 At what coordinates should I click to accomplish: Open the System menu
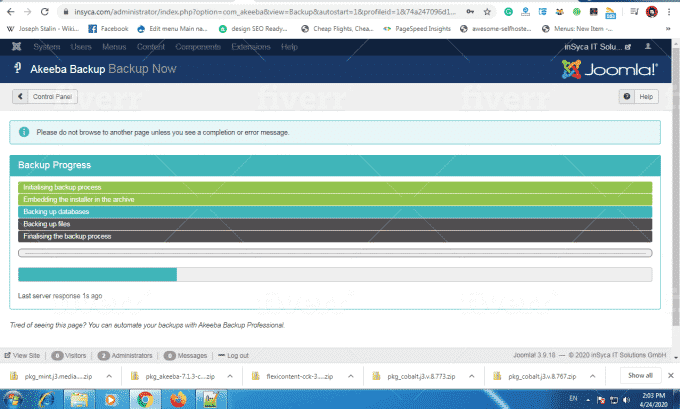[x=47, y=47]
